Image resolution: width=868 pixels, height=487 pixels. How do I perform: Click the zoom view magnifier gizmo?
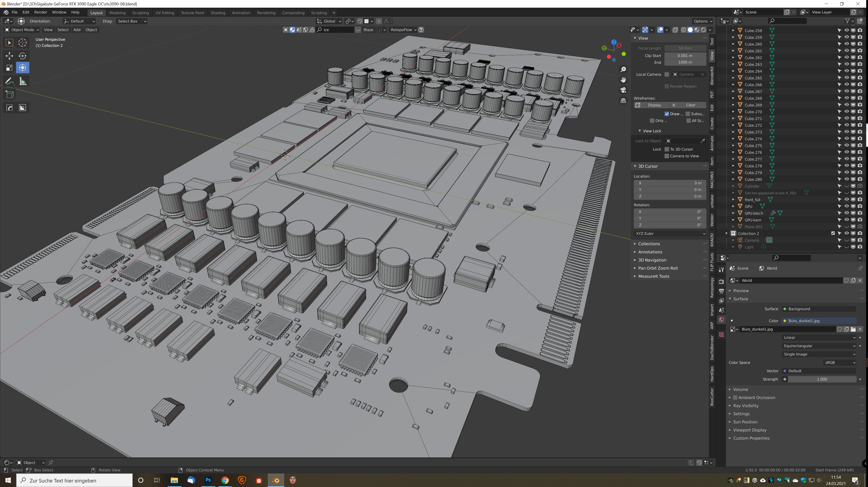623,69
